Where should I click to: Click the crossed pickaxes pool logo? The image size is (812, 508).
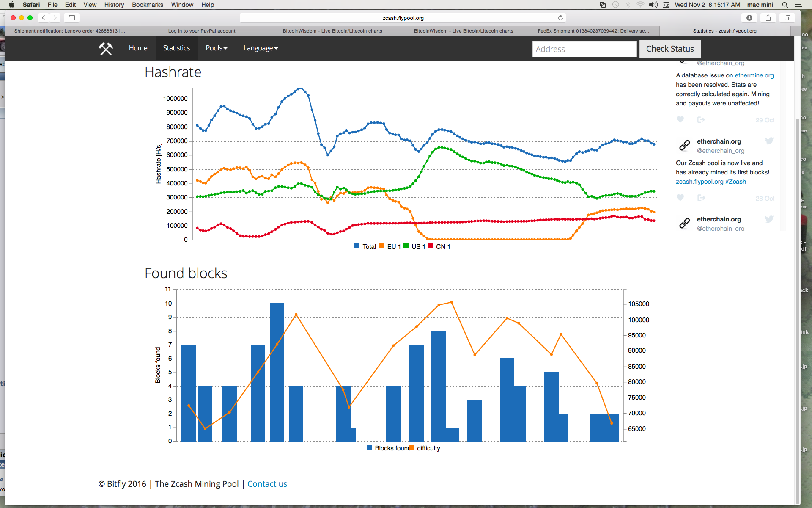[x=106, y=49]
